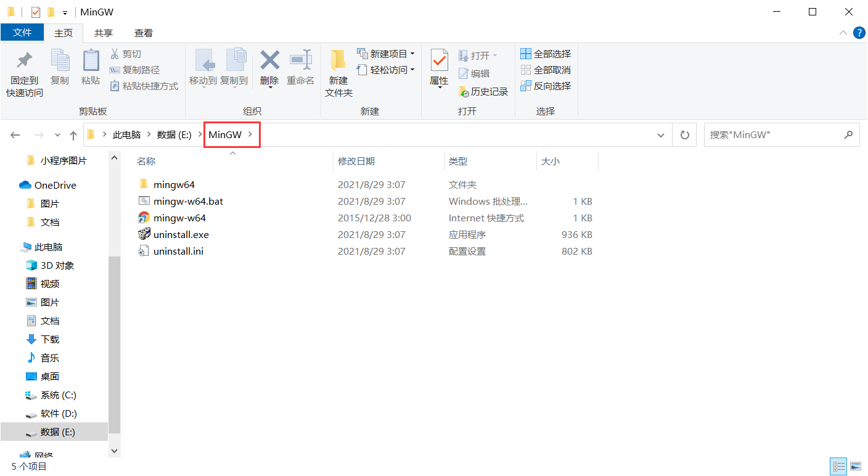Click the Rename (重命名) button

[x=300, y=68]
